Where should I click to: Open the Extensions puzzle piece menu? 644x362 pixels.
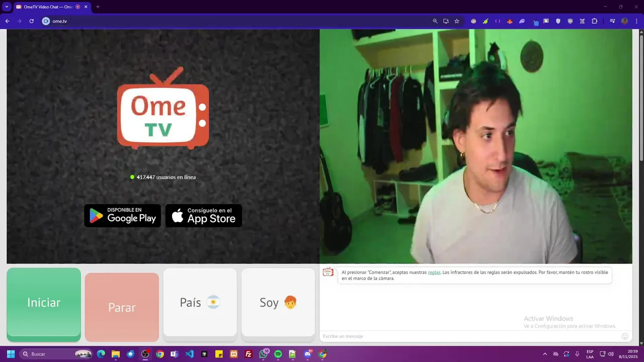click(x=594, y=21)
